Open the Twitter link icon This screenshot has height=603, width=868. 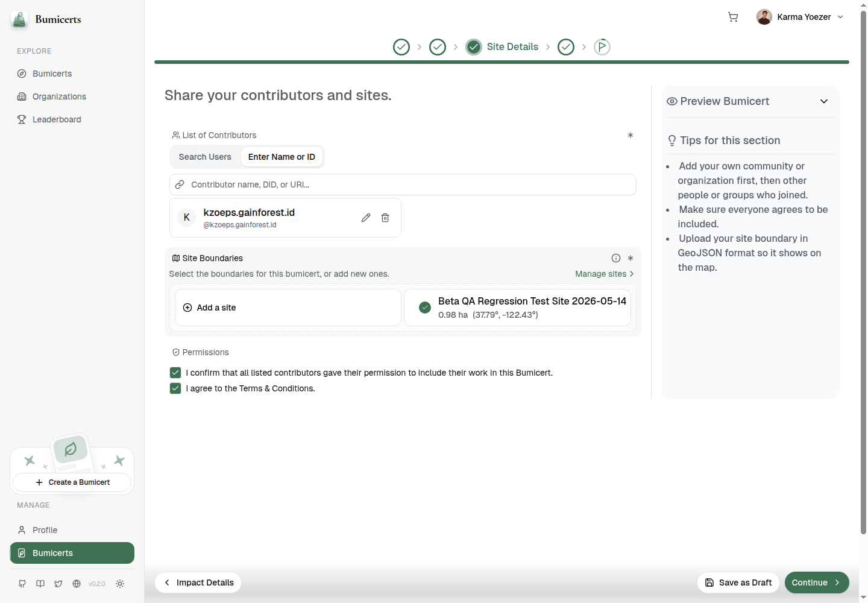point(58,584)
